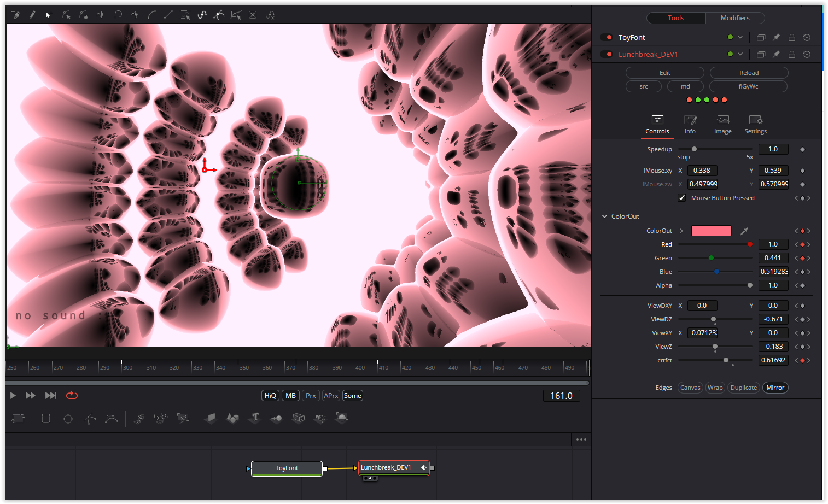The width and height of the screenshot is (828, 504).
Task: Open the Settings tab
Action: (x=756, y=125)
